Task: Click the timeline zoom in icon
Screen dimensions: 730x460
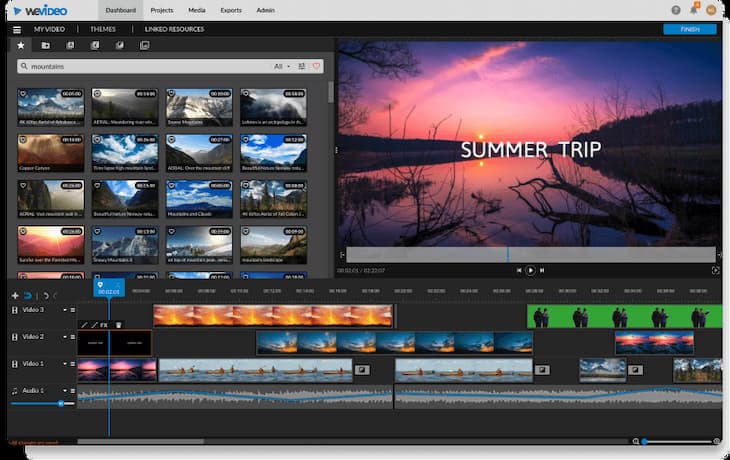Action: tap(716, 441)
